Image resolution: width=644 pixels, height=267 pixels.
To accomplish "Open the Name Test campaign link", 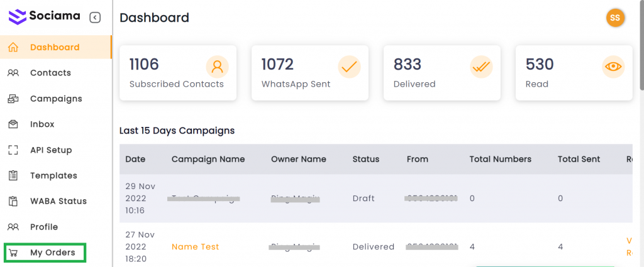I will [x=195, y=247].
